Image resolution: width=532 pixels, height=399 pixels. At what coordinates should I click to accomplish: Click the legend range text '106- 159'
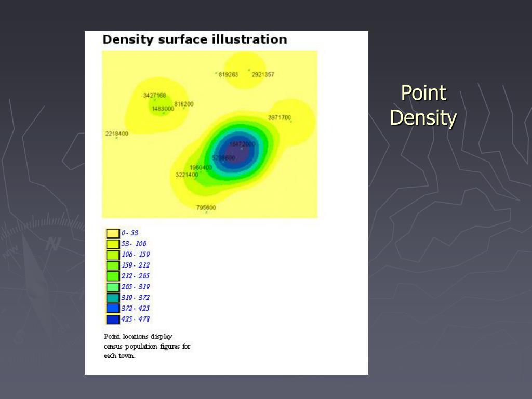click(136, 255)
